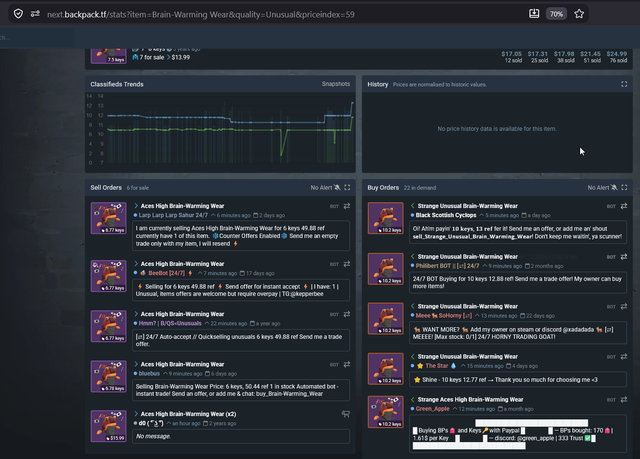The width and height of the screenshot is (640, 459).
Task: Expand chevron on d0 (x2) sell listing
Action: tap(136, 414)
